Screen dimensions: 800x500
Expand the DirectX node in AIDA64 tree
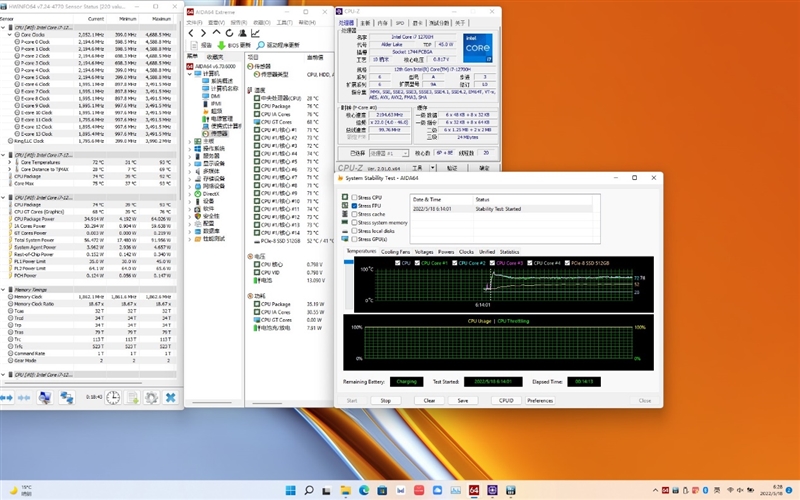pos(190,194)
